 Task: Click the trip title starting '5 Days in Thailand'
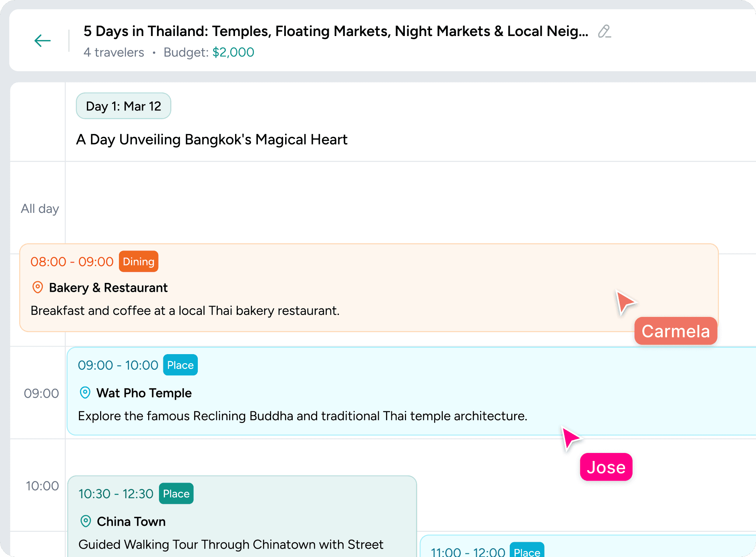click(336, 31)
